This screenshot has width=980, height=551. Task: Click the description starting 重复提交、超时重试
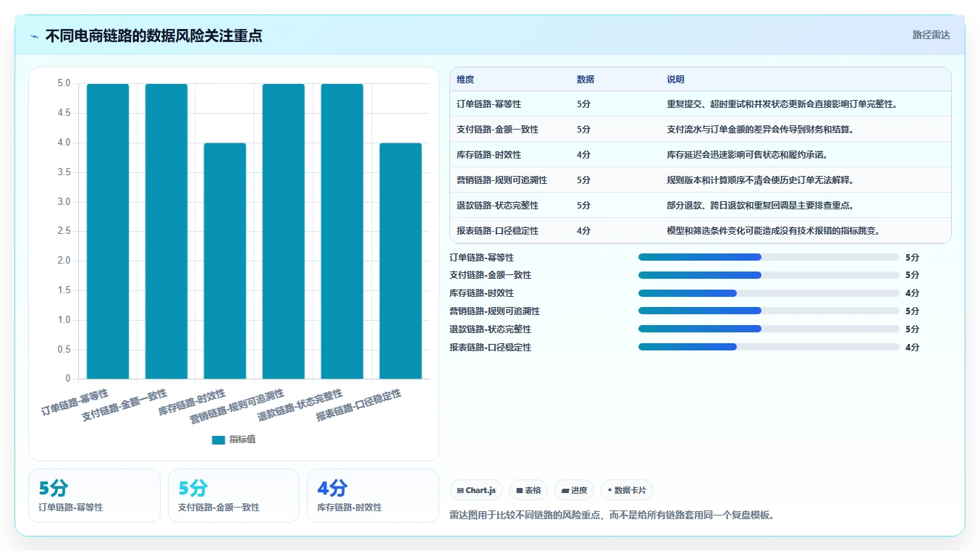pos(782,104)
